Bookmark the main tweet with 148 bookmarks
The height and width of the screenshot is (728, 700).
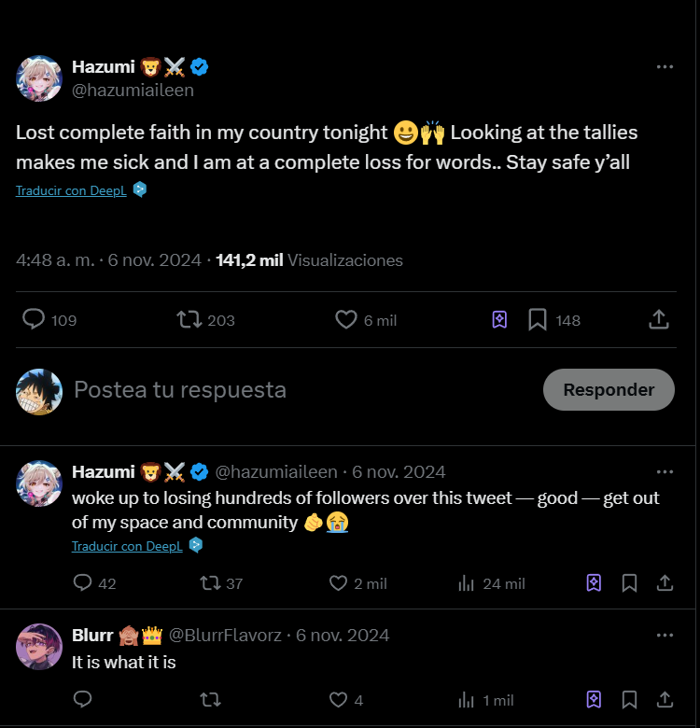coord(538,320)
